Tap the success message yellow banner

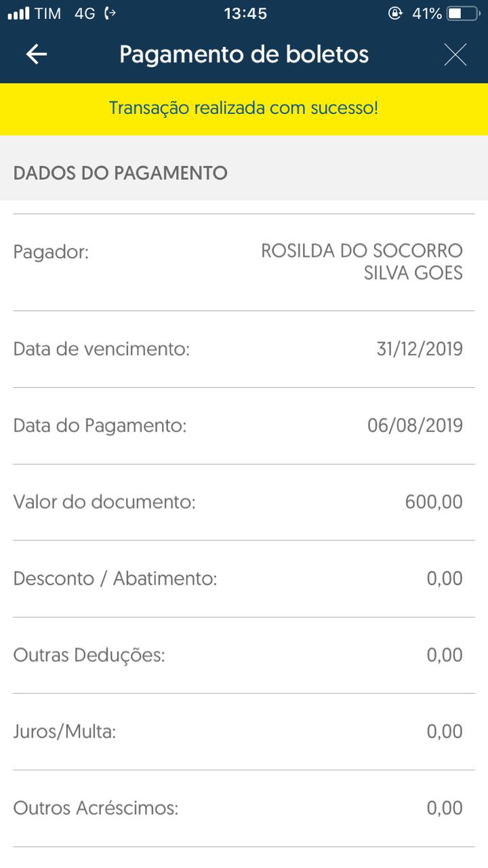[x=244, y=108]
